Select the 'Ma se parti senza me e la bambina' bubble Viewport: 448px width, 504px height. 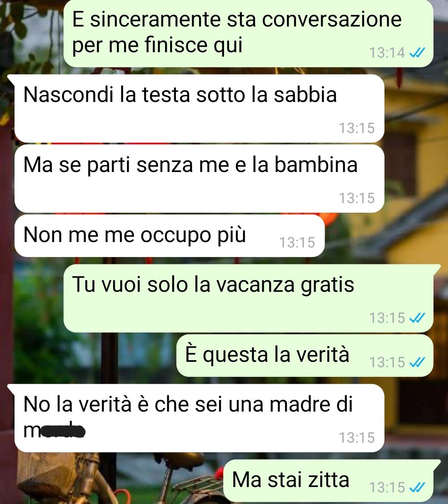click(x=199, y=179)
